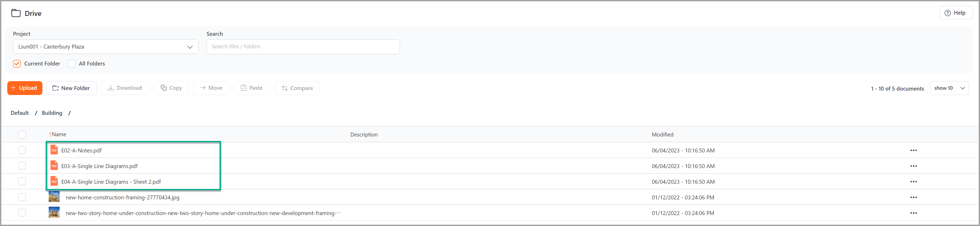This screenshot has height=226, width=980.
Task: Create a folder with New Folder button
Action: click(71, 88)
